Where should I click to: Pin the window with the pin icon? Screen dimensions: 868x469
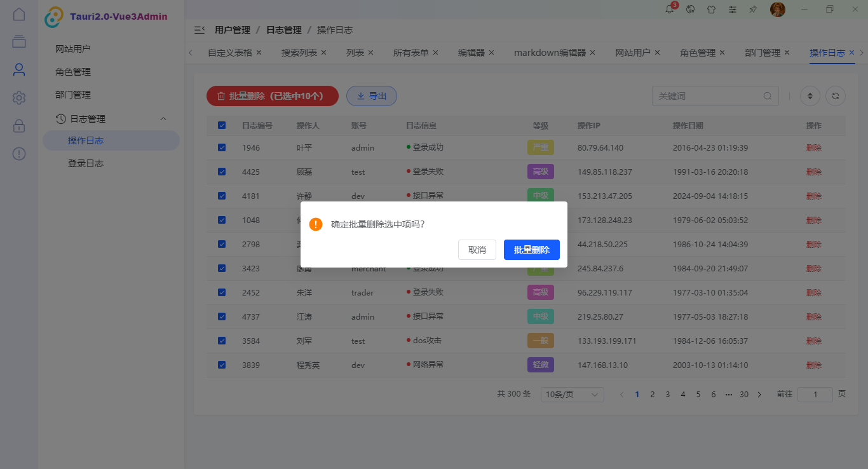(x=753, y=9)
